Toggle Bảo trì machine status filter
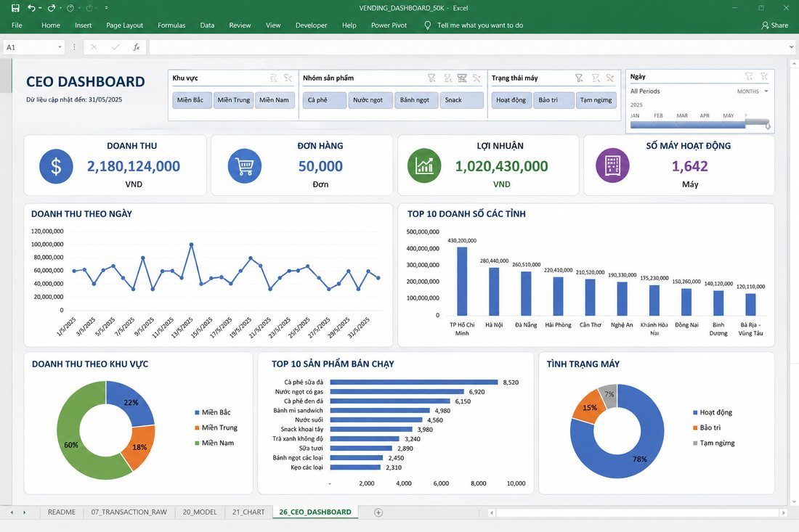The width and height of the screenshot is (799, 532). [x=554, y=100]
